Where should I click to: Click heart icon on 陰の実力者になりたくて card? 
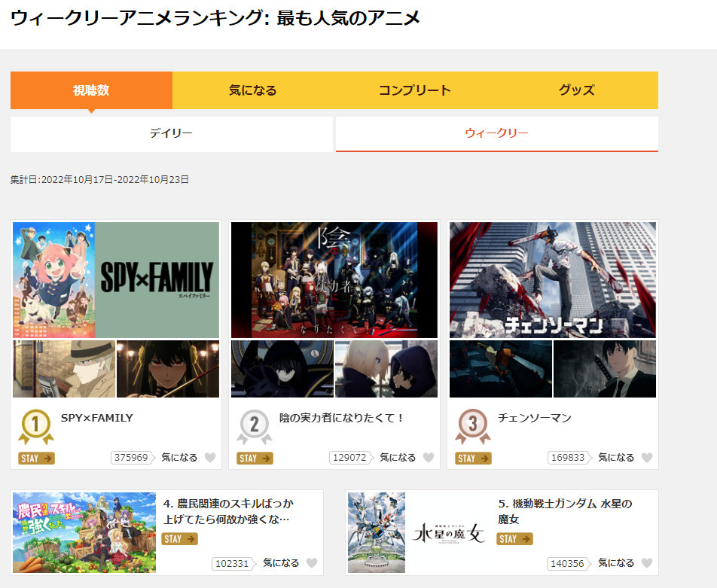click(x=429, y=458)
